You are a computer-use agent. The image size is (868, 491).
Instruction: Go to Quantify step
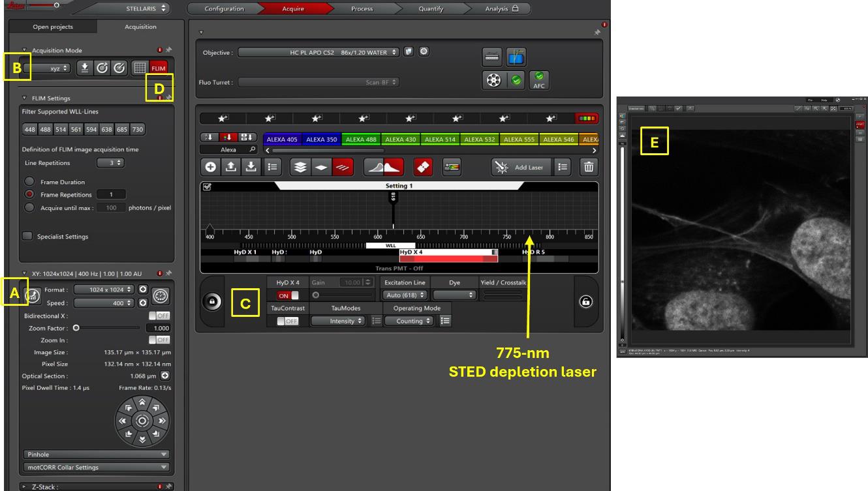[431, 8]
